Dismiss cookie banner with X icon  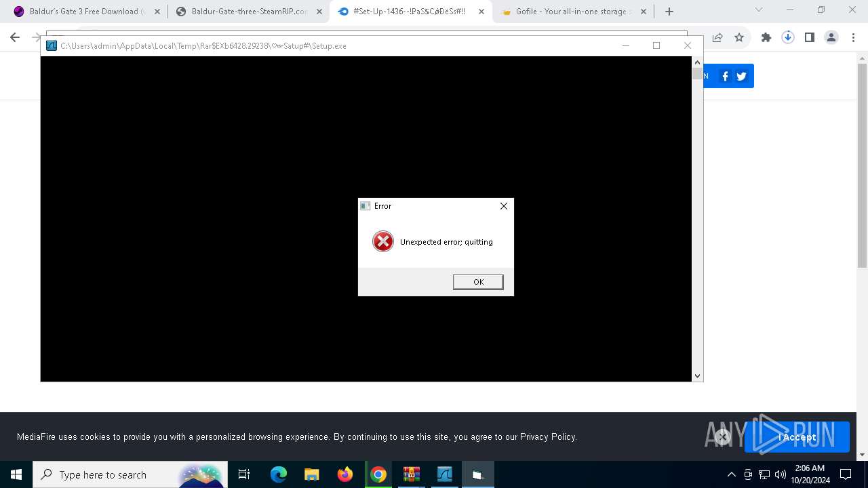[x=722, y=437]
